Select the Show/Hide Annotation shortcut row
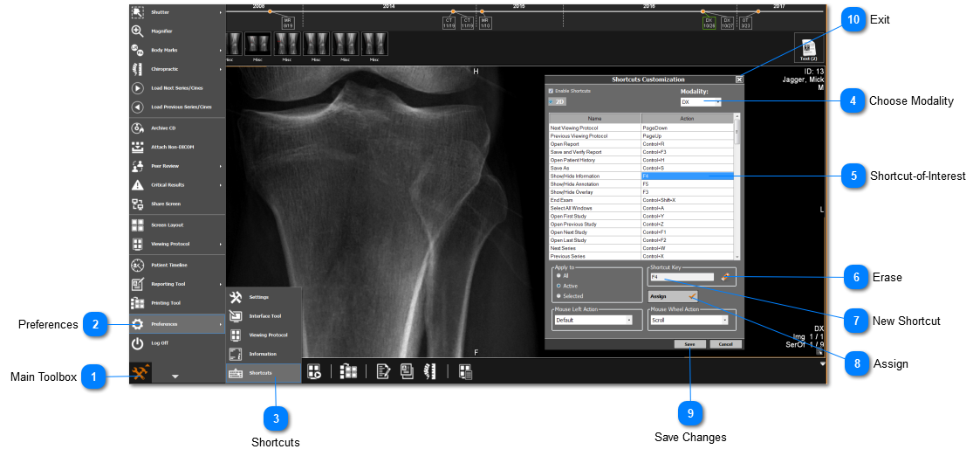980x463 pixels. [x=595, y=184]
